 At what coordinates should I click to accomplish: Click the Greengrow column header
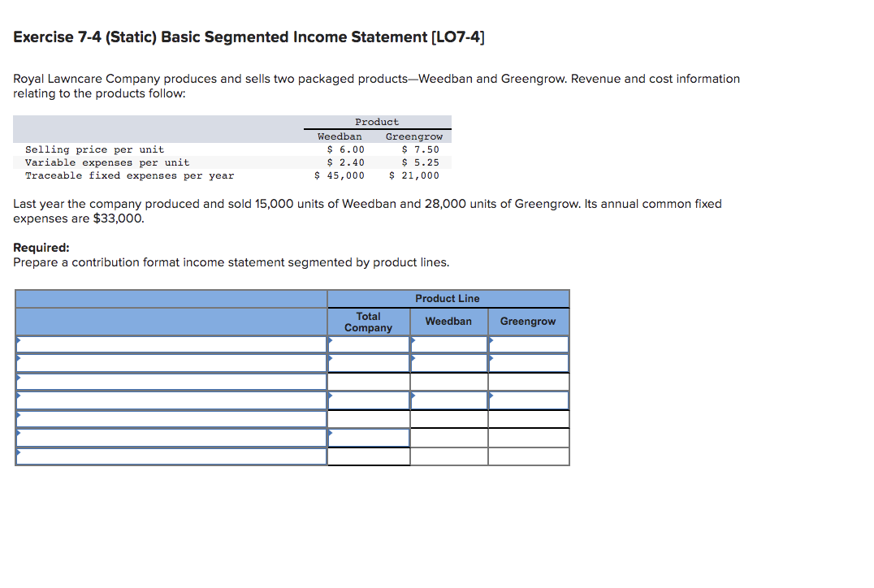[528, 321]
